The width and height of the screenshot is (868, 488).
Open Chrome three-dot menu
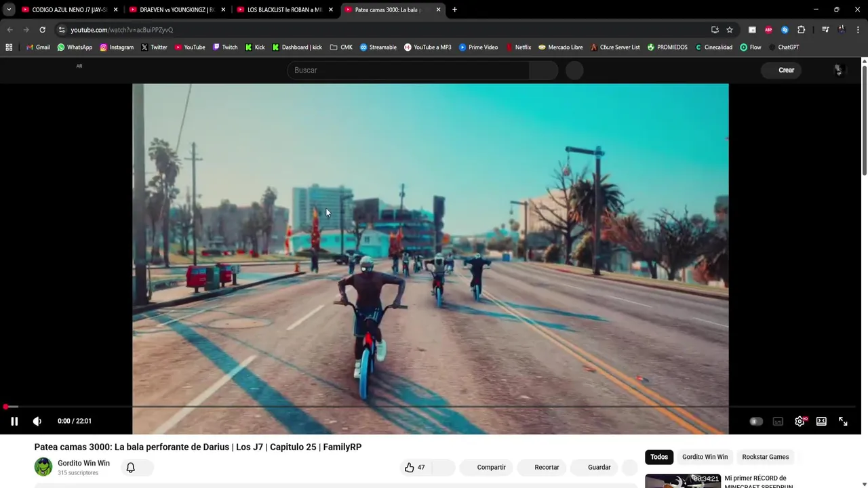click(x=858, y=30)
